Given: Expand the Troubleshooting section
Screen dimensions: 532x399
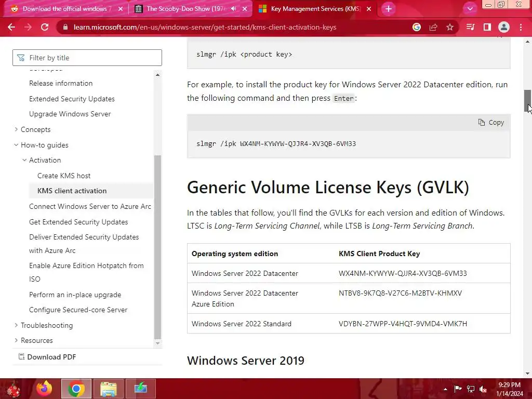Looking at the screenshot, I should pos(44,325).
